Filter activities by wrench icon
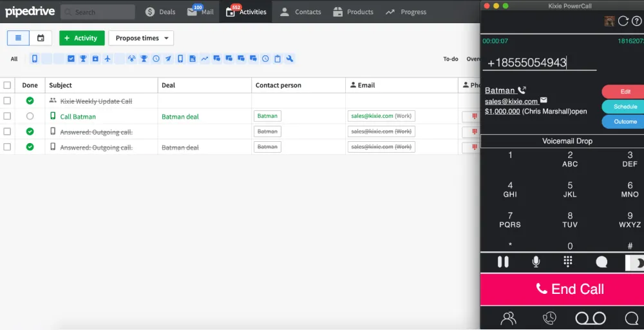The image size is (644, 330). click(290, 59)
